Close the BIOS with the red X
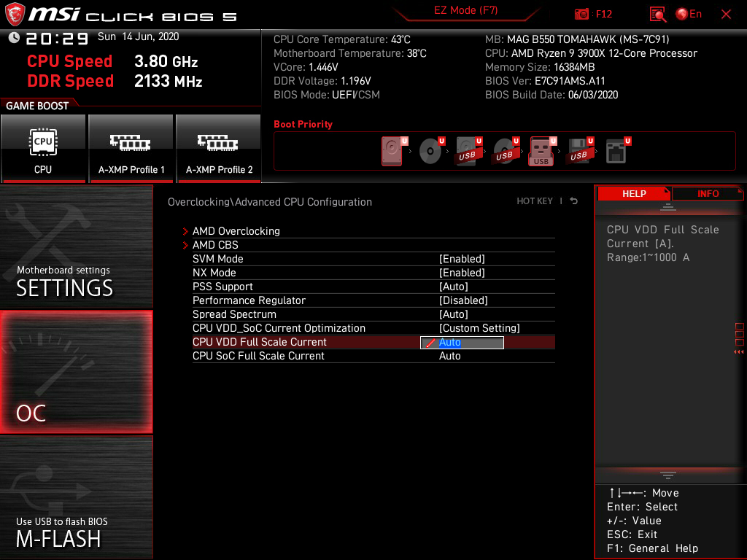The image size is (747, 560). click(x=726, y=15)
